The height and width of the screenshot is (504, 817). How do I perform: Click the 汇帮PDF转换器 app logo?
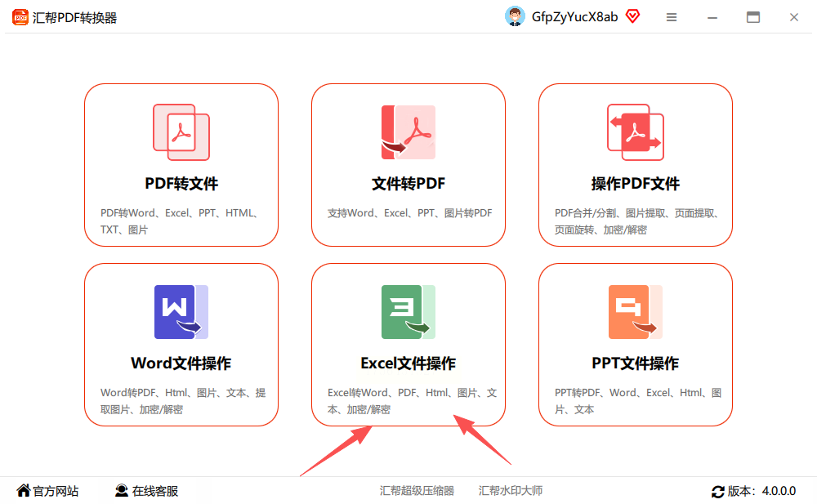20,17
